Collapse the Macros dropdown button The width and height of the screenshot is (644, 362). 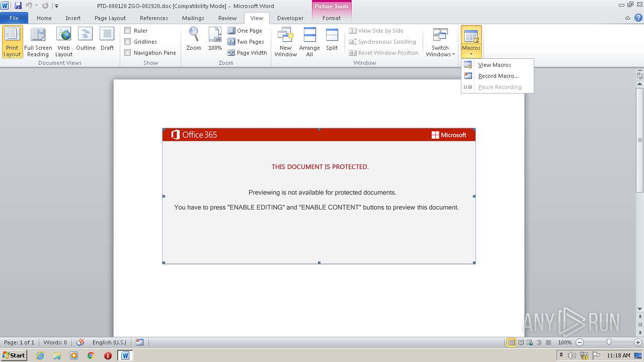pos(471,42)
